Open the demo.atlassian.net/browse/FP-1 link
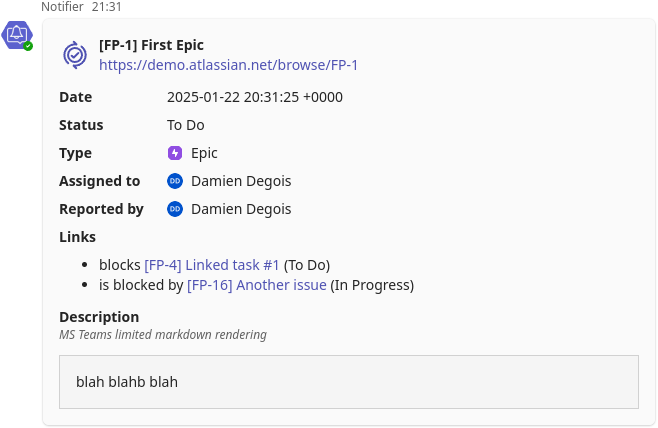 click(228, 65)
